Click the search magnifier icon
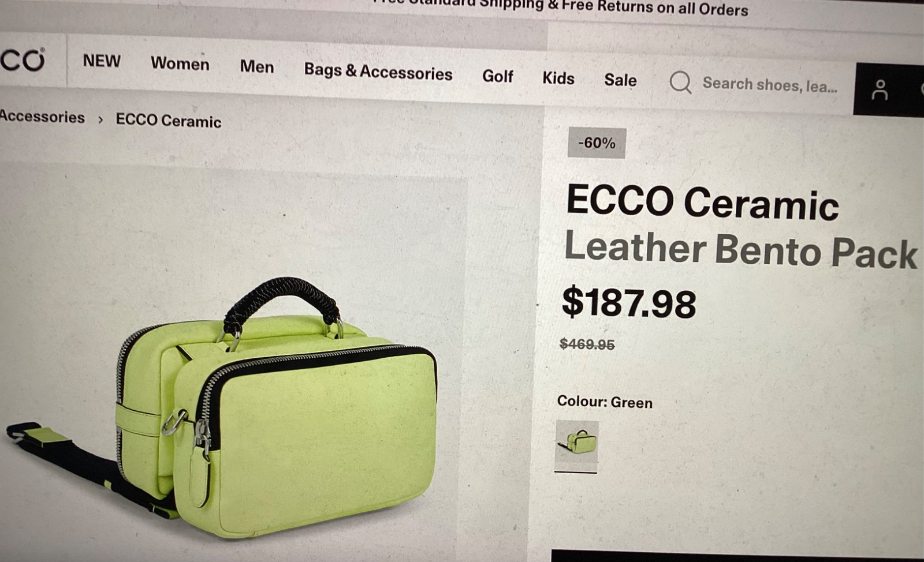924x562 pixels. [680, 82]
